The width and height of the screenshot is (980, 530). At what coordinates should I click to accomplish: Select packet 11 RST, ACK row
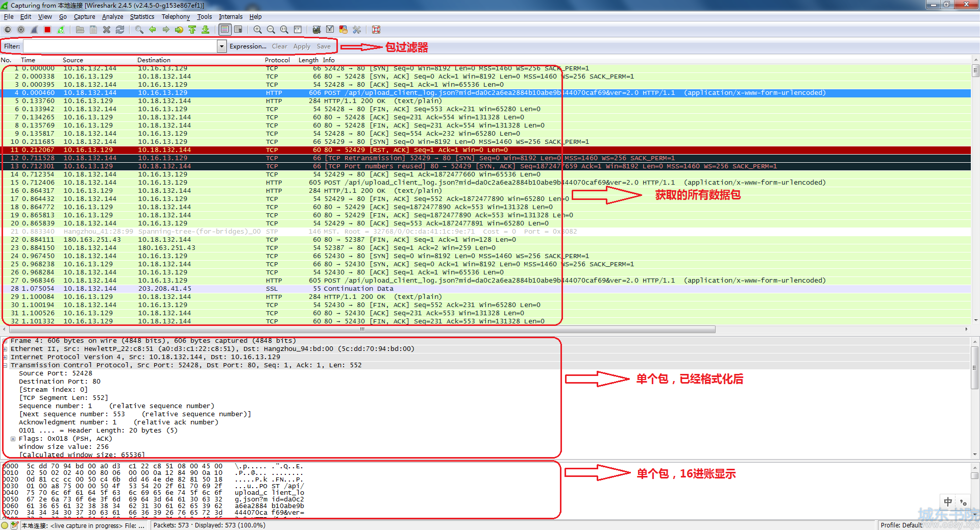[486, 150]
